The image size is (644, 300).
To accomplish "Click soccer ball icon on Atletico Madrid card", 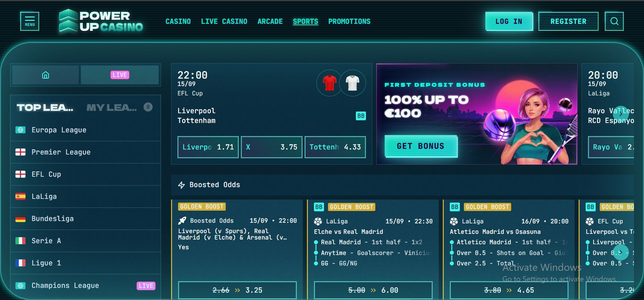I will [454, 221].
